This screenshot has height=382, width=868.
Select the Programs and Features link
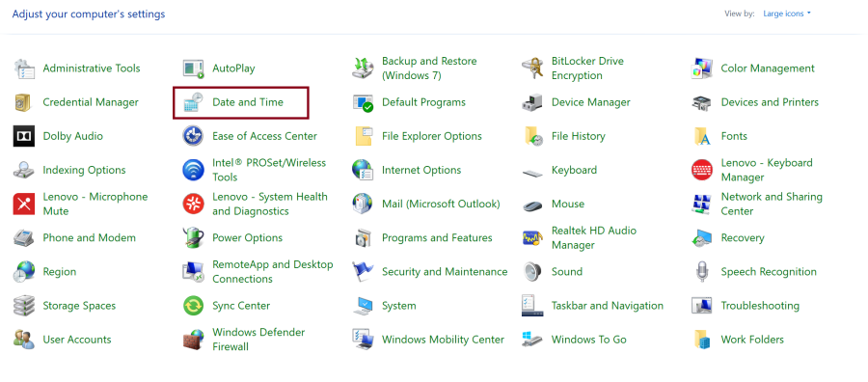pyautogui.click(x=437, y=238)
